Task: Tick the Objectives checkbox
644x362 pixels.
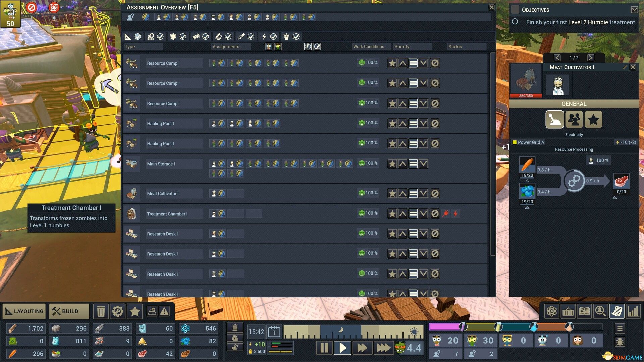Action: point(515,10)
